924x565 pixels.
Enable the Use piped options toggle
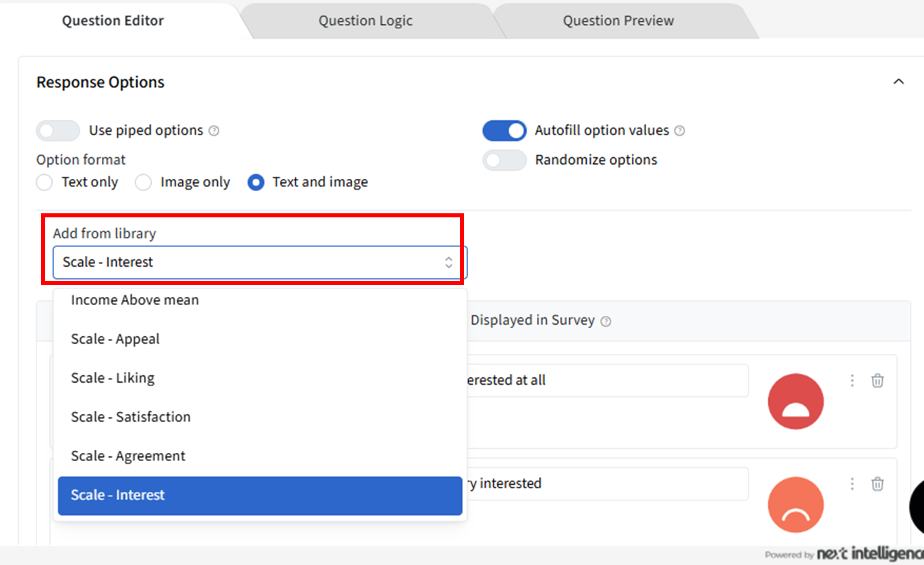(x=57, y=130)
